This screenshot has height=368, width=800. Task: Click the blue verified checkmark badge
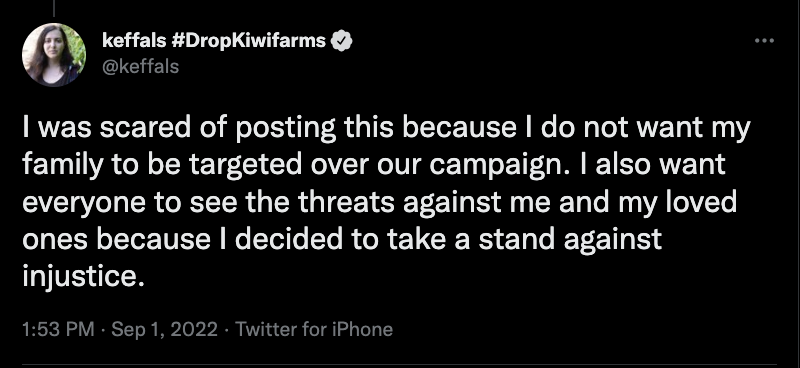[342, 41]
